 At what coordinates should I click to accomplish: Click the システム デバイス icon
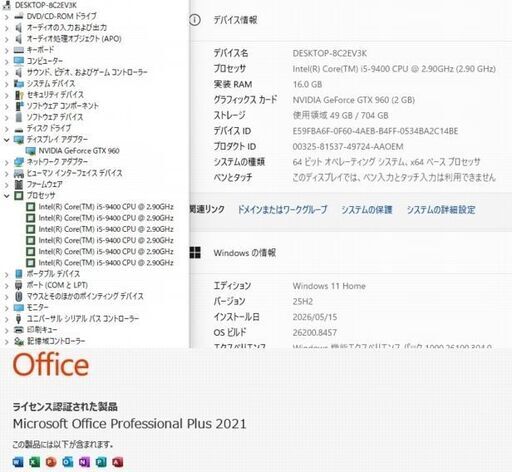click(19, 83)
